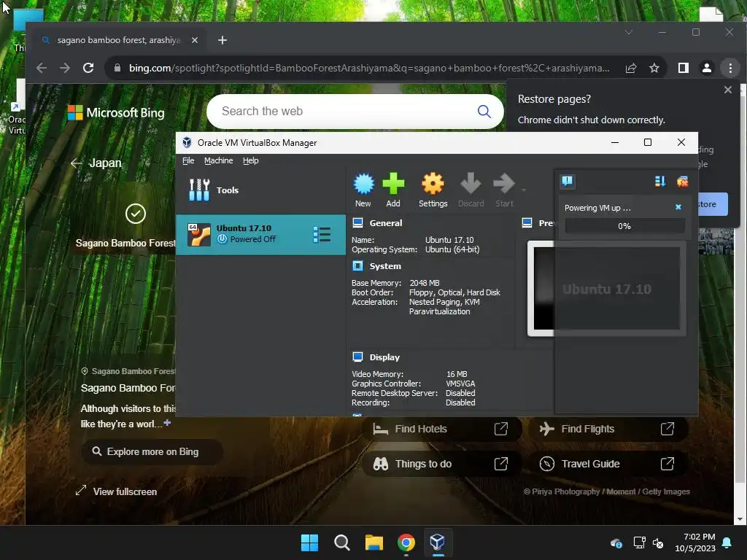Click 'Floppy, Optical, Hard Disk' boot order text
The height and width of the screenshot is (560, 747).
(454, 292)
